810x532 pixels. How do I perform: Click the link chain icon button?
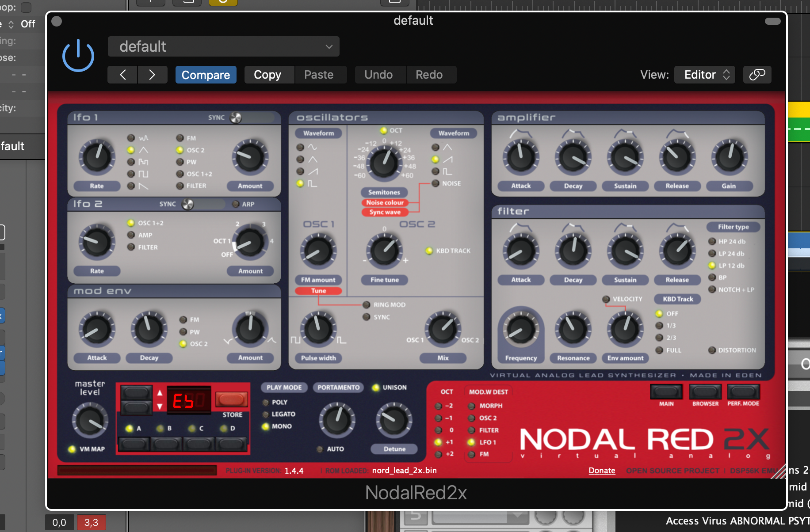click(x=757, y=75)
